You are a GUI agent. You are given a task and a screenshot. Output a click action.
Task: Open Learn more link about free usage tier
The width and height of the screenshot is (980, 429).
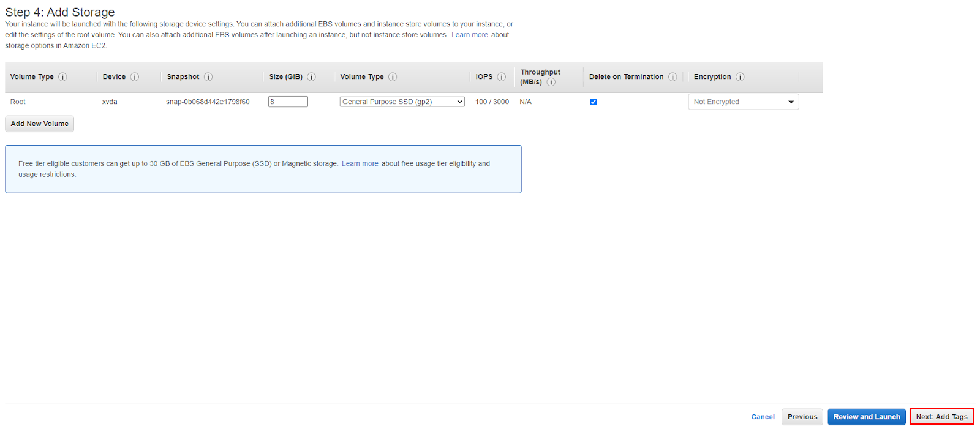pyautogui.click(x=360, y=163)
